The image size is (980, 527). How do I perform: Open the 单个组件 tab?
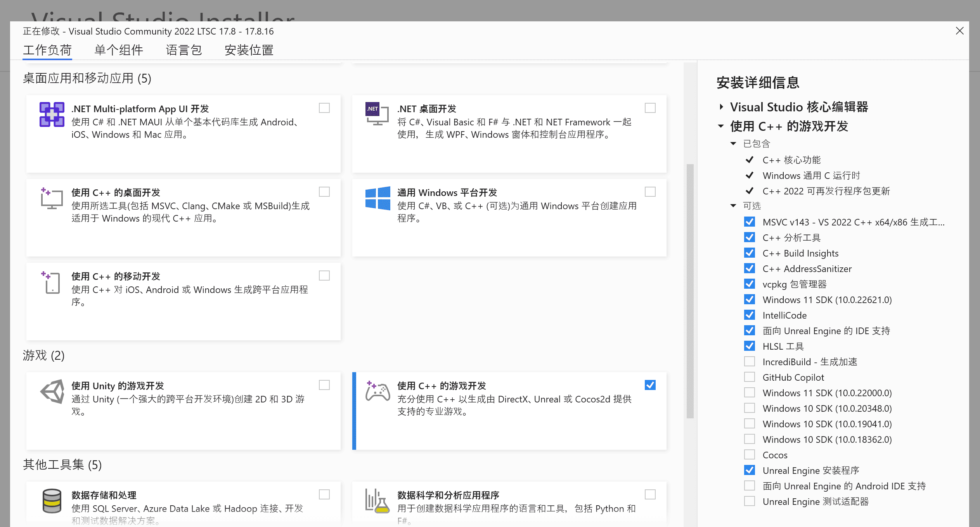click(119, 50)
